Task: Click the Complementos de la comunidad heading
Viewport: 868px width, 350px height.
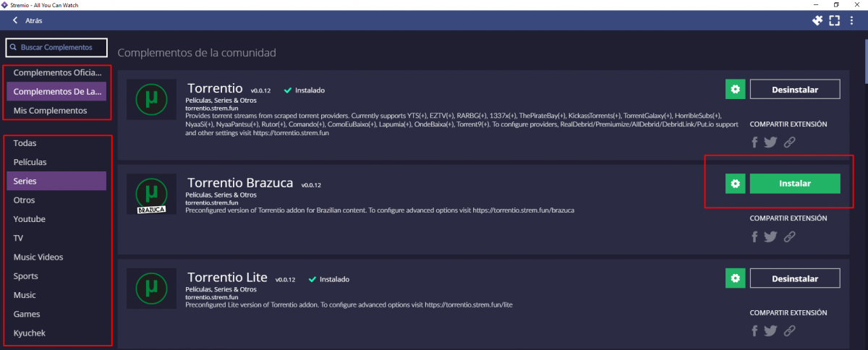Action: click(197, 53)
